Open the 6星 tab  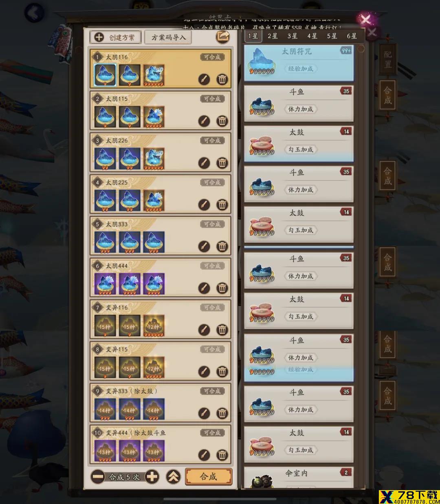pyautogui.click(x=352, y=36)
